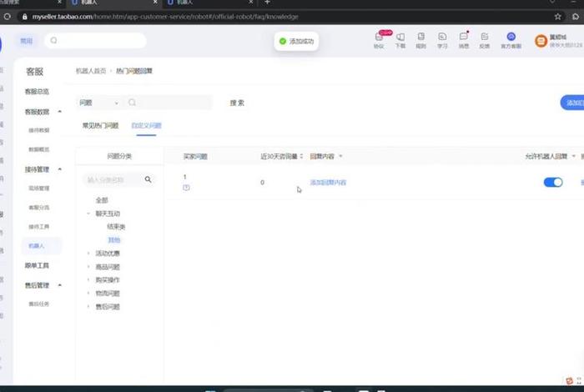Image resolution: width=584 pixels, height=392 pixels.
Task: Open the 允许机器人回复 column filter arrow
Action: [574, 156]
